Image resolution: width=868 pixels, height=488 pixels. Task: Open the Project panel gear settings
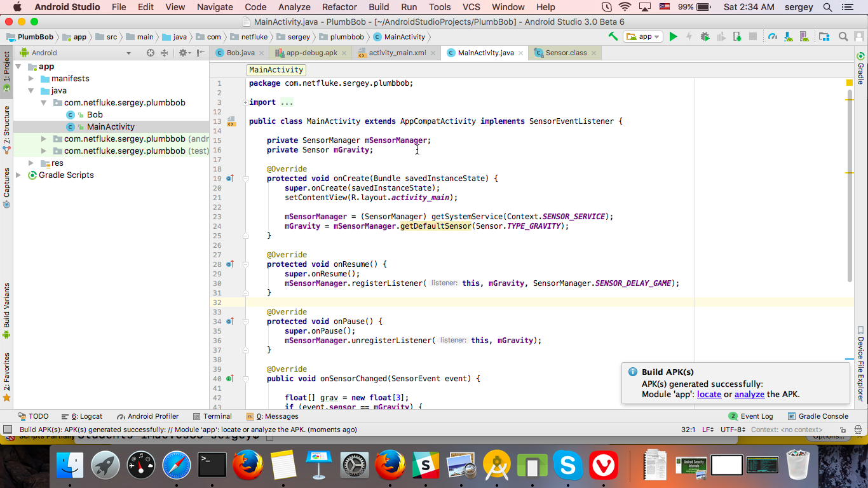[184, 53]
